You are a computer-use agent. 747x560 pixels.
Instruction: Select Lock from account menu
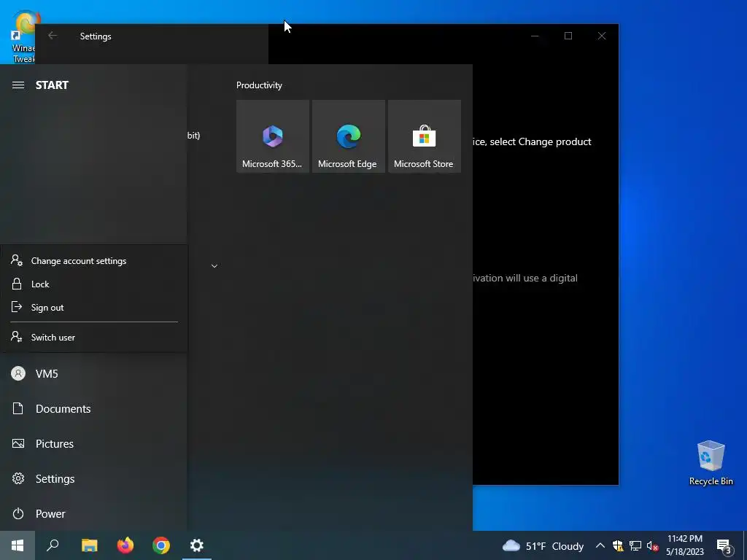tap(94, 284)
